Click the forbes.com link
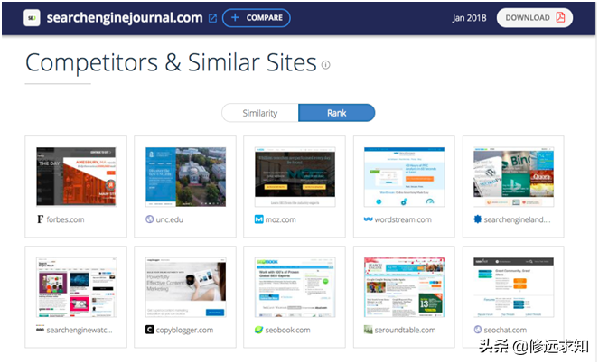Image resolution: width=599 pixels, height=364 pixels. (65, 219)
